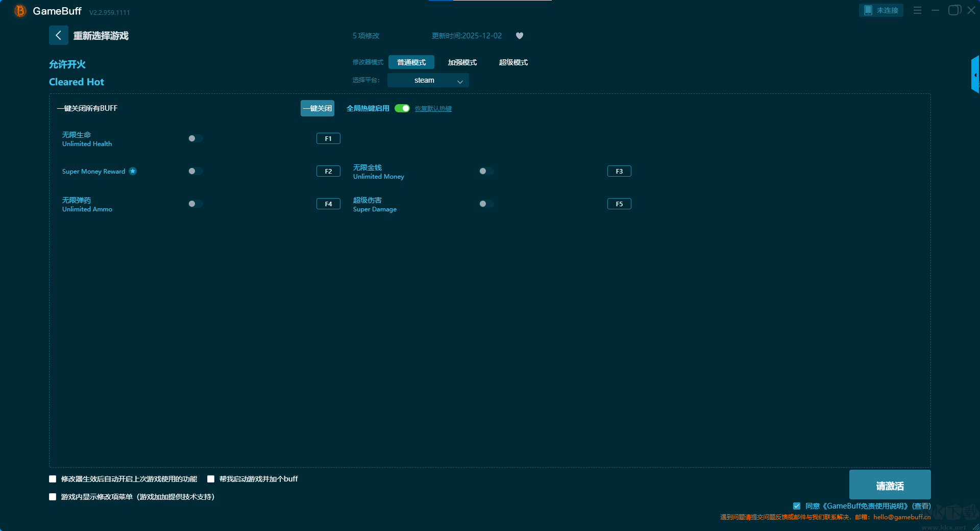Toggle Super Damage on

pos(486,204)
